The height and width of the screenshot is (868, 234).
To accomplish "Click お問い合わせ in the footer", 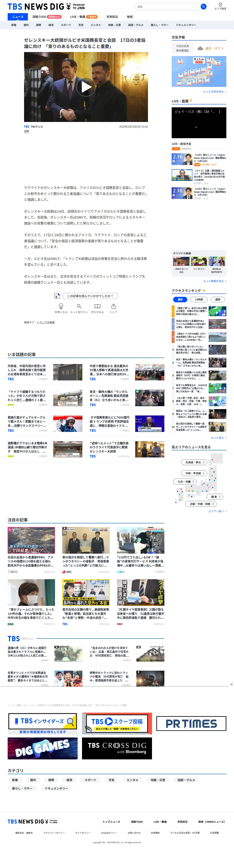I will (x=134, y=833).
